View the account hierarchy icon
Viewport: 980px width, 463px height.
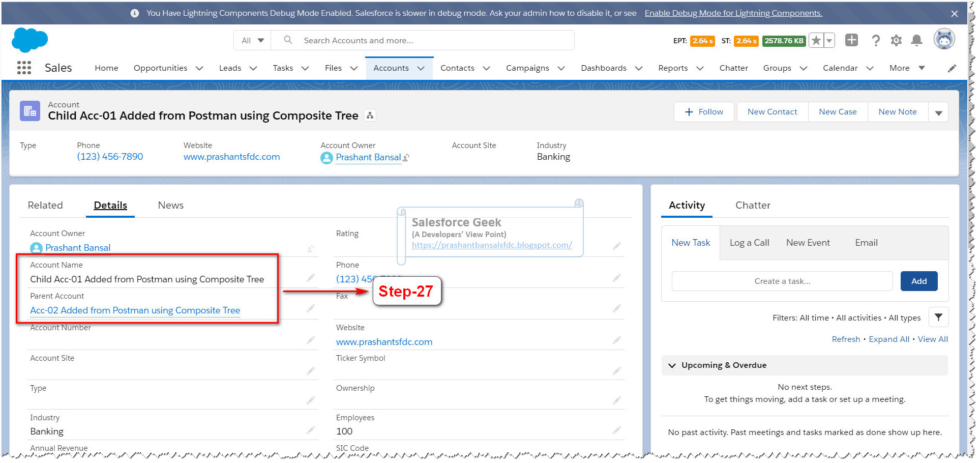pyautogui.click(x=370, y=115)
